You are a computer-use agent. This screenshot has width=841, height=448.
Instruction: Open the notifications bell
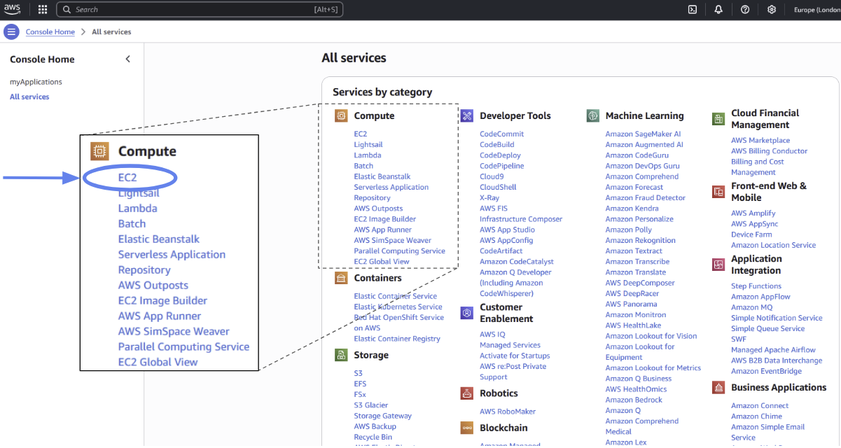click(x=718, y=10)
